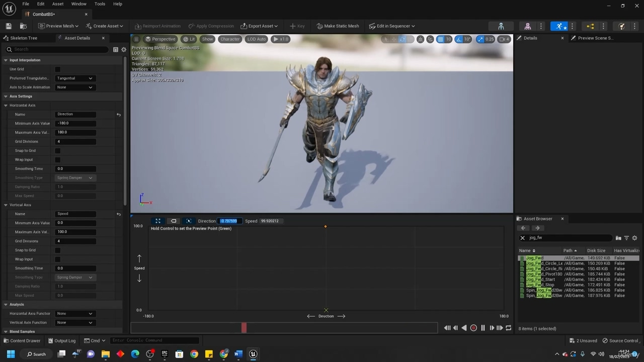Toggle Horizontal Axis Wrap Input

click(x=57, y=160)
